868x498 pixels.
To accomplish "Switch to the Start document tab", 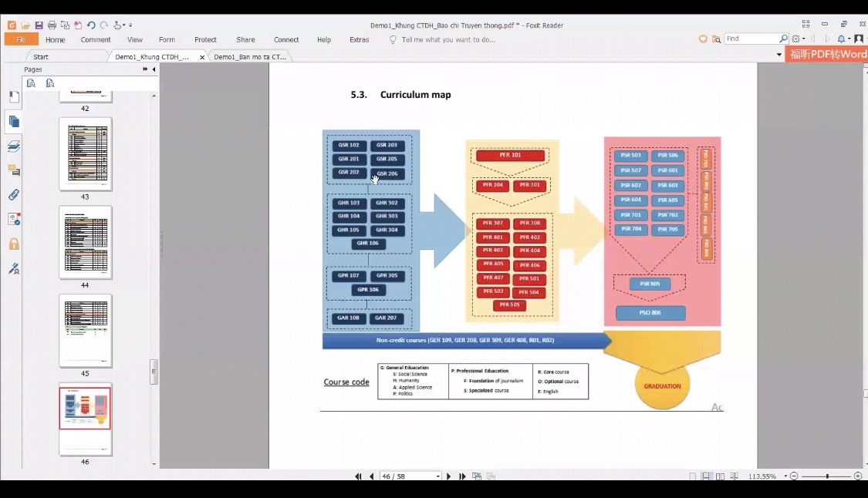I will click(41, 57).
